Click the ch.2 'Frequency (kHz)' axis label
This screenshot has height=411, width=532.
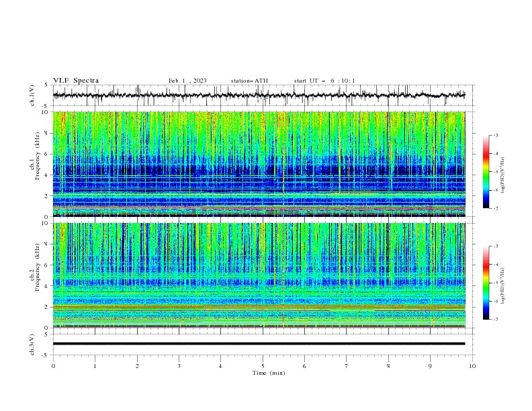click(38, 267)
